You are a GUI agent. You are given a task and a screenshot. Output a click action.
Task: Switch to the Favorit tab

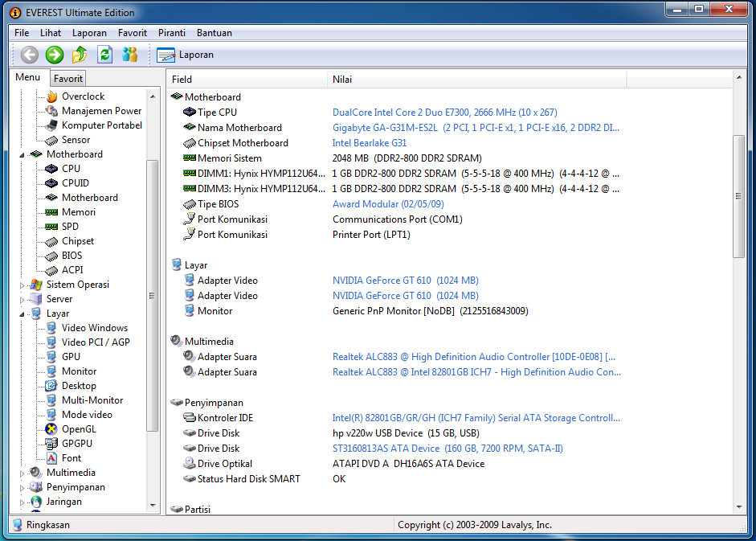tap(68, 79)
